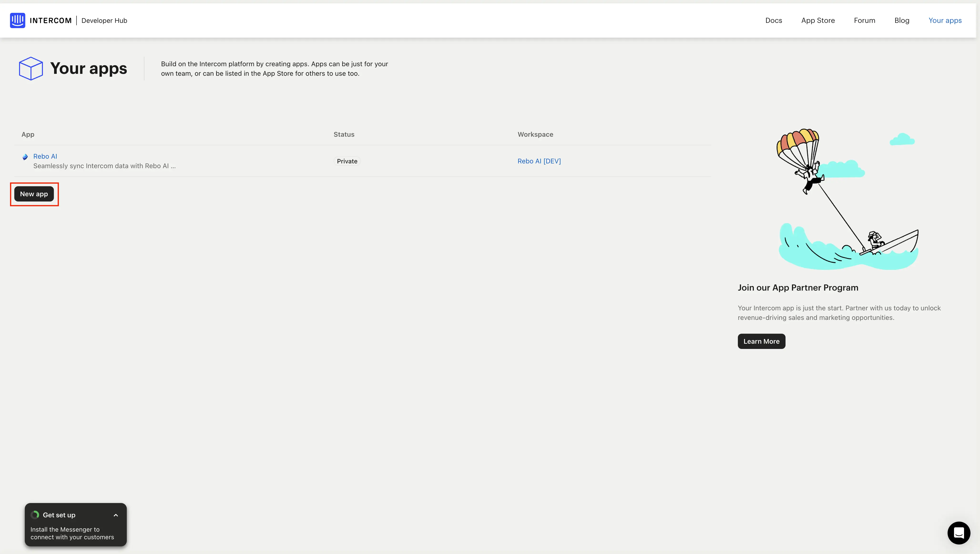Click the Get set up progress icon
This screenshot has height=554, width=980.
35,515
